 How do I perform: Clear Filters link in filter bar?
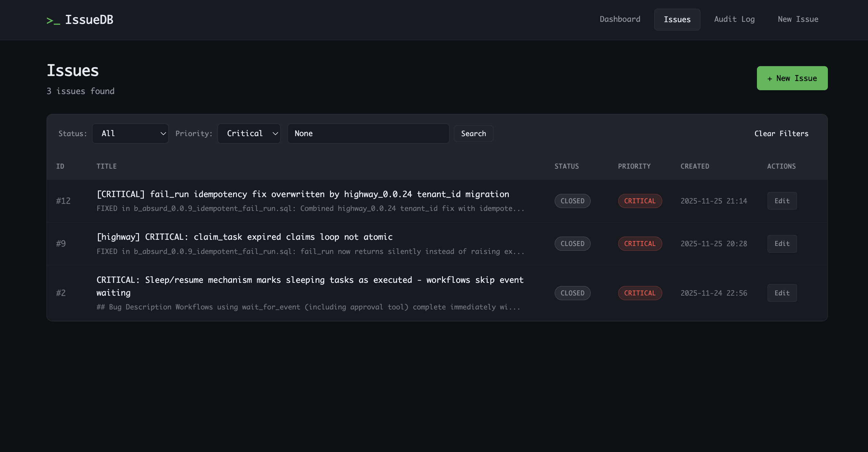[x=781, y=134]
